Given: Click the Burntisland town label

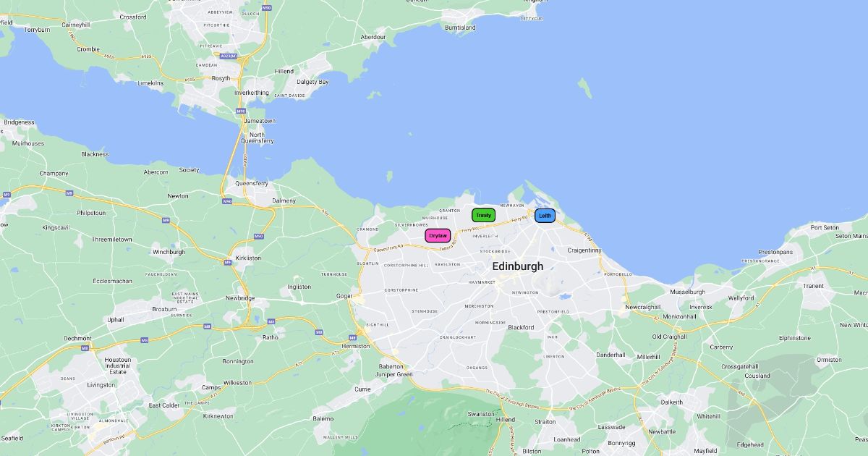Looking at the screenshot, I should click(x=460, y=28).
